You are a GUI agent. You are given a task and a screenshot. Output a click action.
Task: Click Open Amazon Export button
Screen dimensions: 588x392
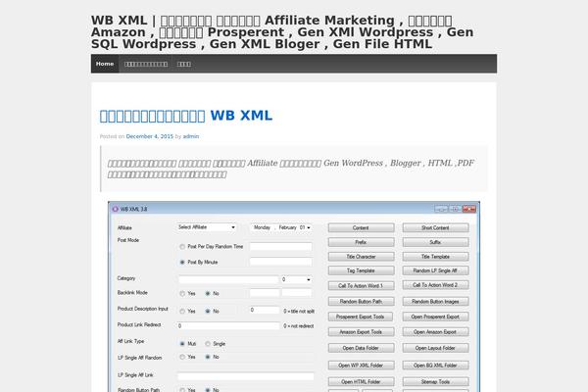point(435,332)
